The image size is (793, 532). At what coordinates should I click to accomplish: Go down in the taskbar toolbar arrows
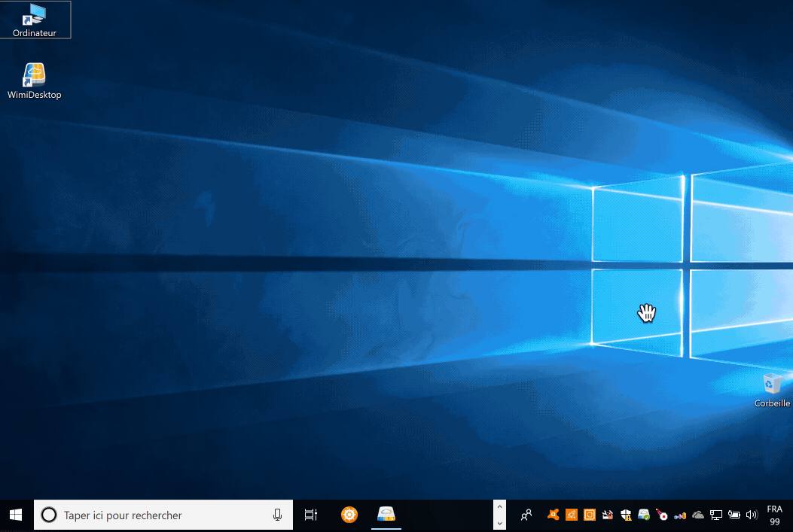(x=499, y=523)
